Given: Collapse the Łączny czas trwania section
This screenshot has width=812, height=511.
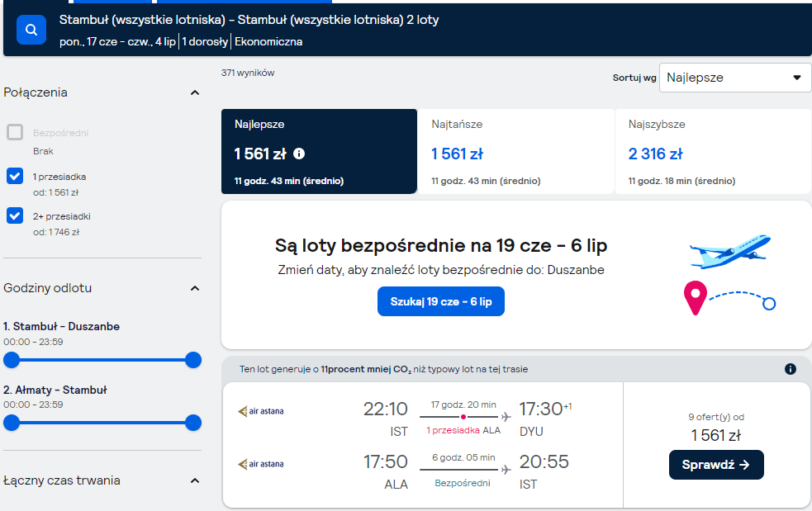Looking at the screenshot, I should (195, 481).
